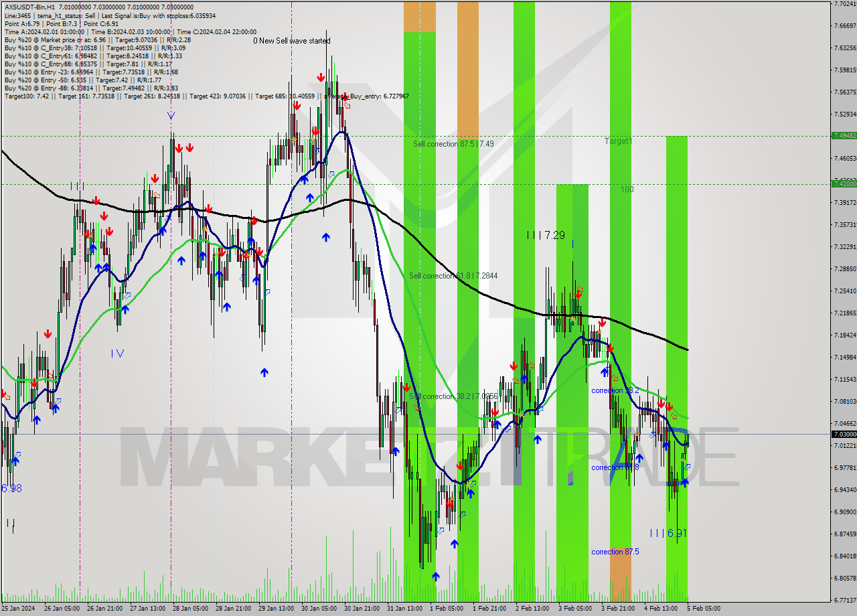Screen dimensions: 857x616
Task: Click the 'Sell correction 61.8 | 7.2844' label
Action: (x=453, y=276)
